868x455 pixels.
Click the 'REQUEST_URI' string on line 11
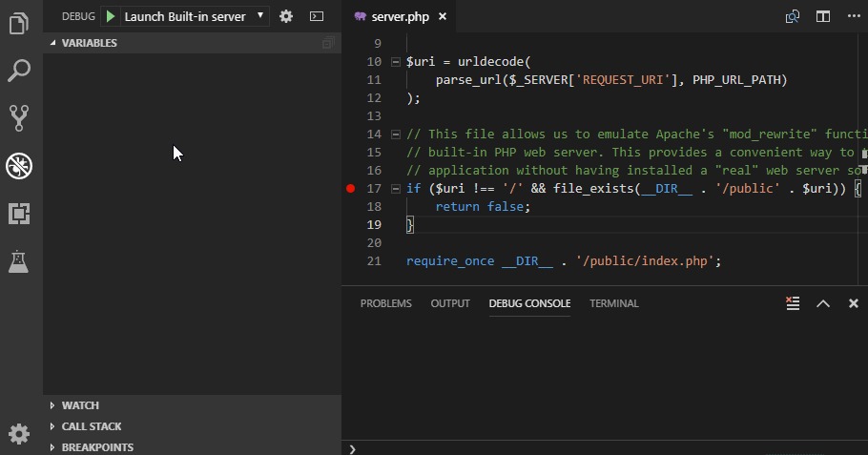point(623,80)
